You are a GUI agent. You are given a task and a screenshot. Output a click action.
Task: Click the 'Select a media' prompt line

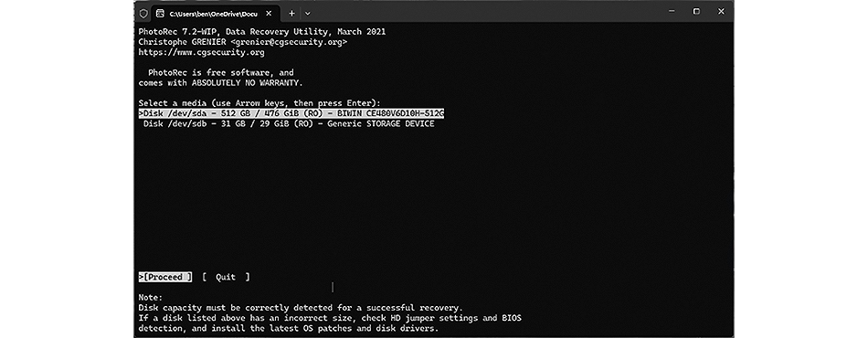[x=259, y=103]
